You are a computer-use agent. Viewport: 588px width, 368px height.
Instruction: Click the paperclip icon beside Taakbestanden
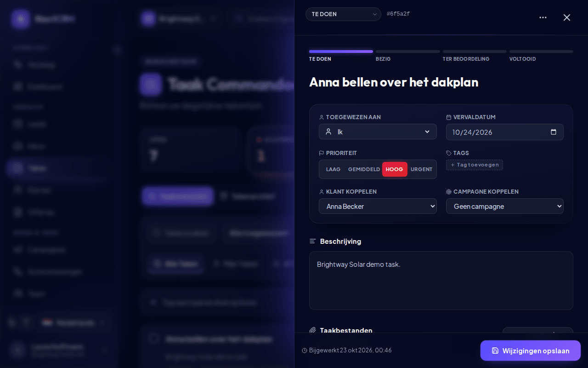pos(313,330)
